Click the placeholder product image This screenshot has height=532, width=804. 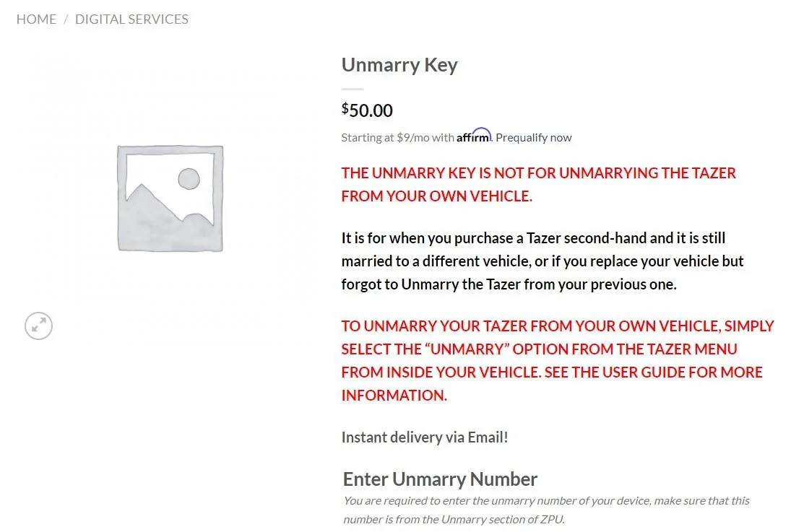(x=170, y=199)
